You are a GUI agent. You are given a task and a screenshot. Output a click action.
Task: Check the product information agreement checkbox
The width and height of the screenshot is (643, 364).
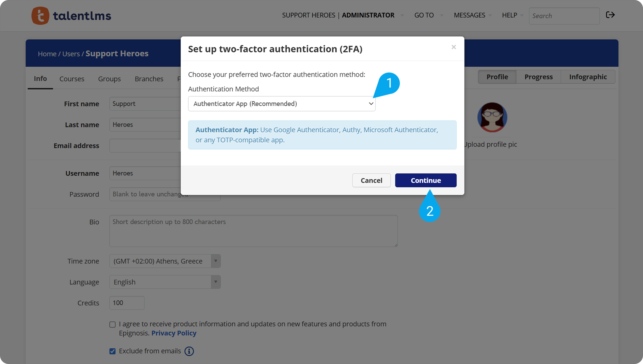tap(113, 324)
